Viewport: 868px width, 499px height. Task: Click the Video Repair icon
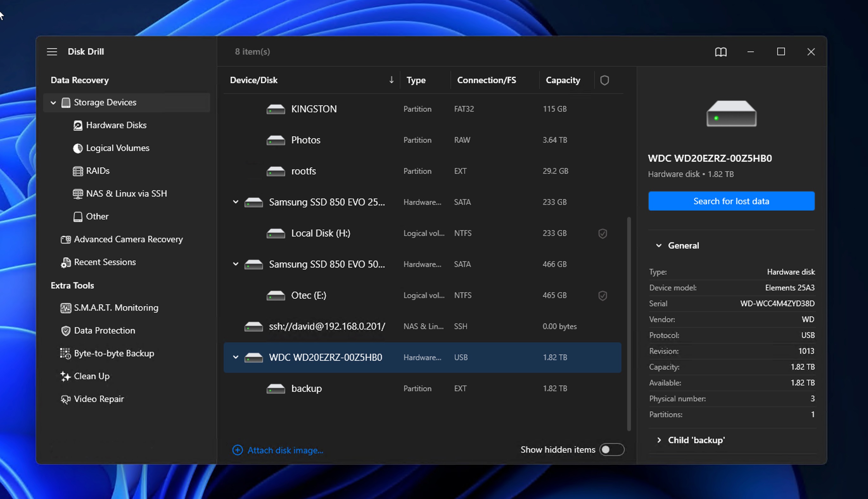pos(66,399)
